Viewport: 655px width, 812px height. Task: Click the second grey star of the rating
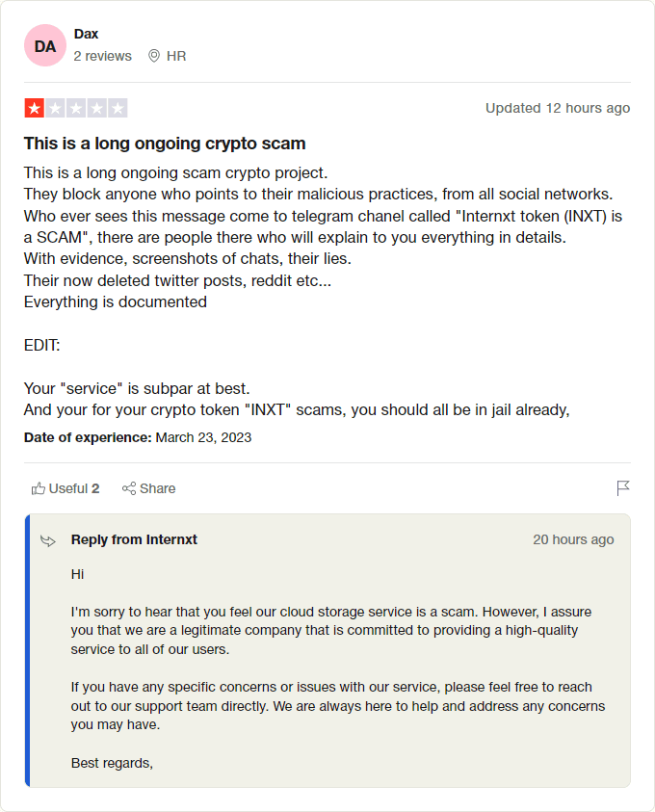tap(55, 108)
